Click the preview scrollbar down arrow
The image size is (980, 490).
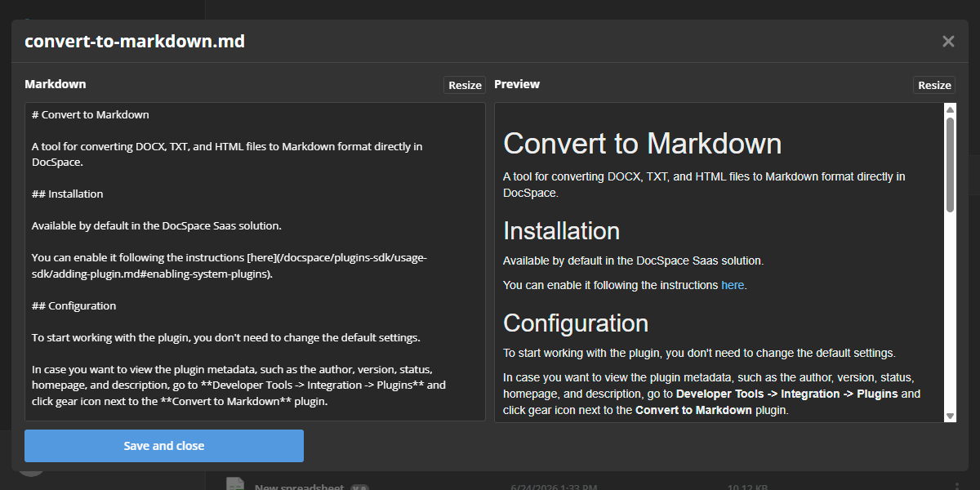pos(950,416)
